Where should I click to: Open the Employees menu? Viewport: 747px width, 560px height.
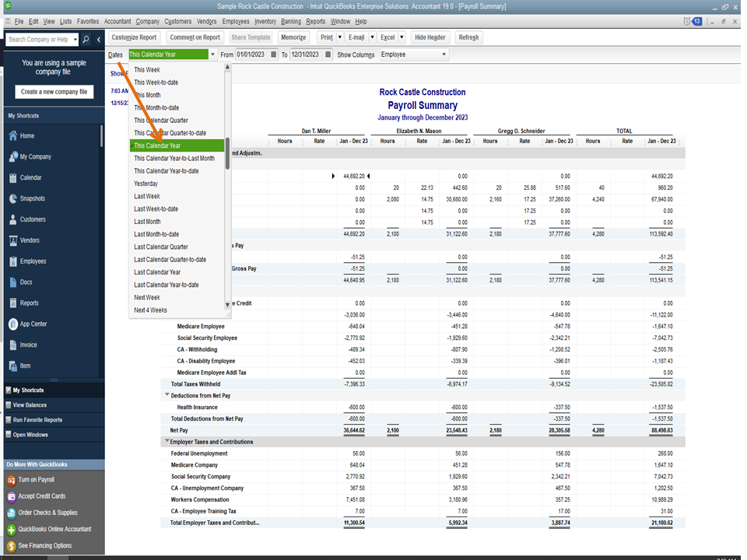point(236,22)
